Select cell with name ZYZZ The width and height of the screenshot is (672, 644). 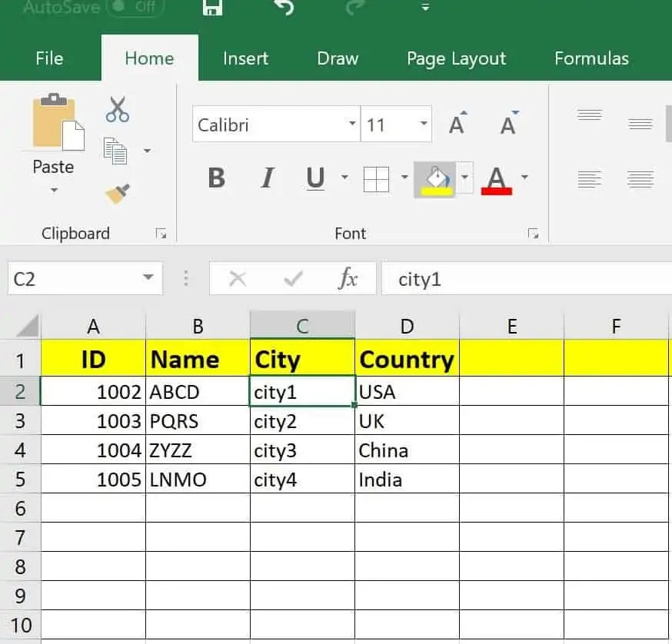(198, 450)
